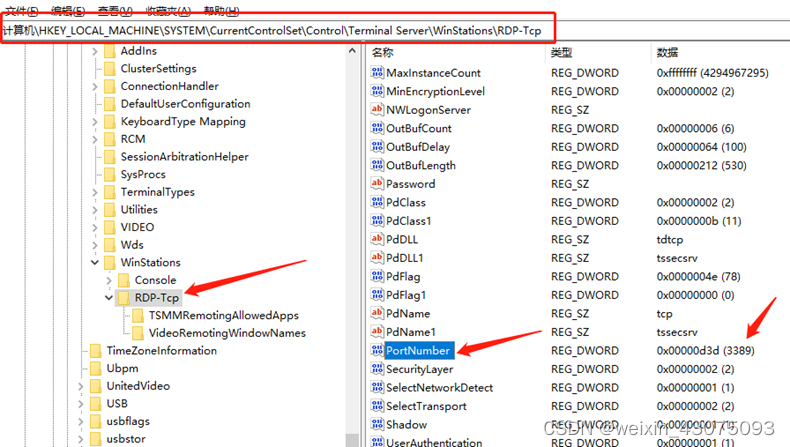Expand the Wds key
This screenshot has height=447, width=790.
(95, 245)
